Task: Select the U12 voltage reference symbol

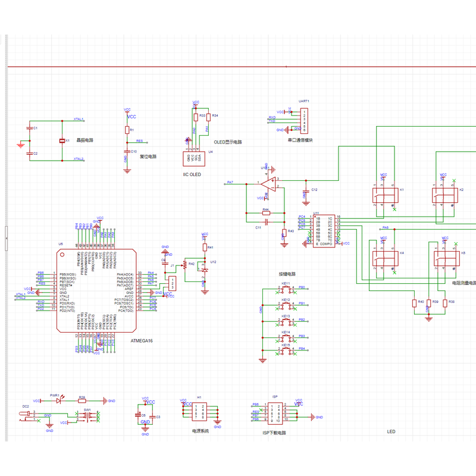Action: click(x=205, y=270)
